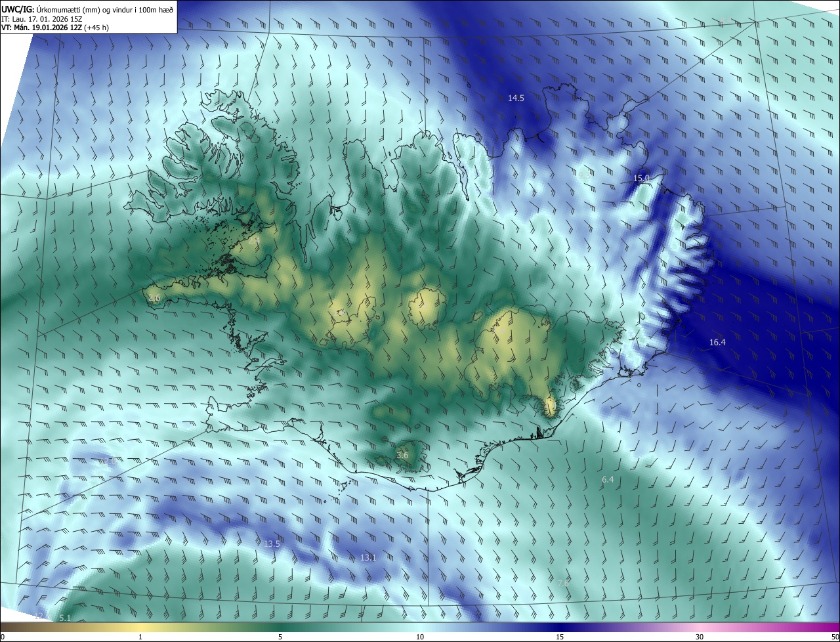Select the "IT: Lau. 17. 01. 2026 15Z" line
This screenshot has height=642, width=840.
[x=41, y=18]
